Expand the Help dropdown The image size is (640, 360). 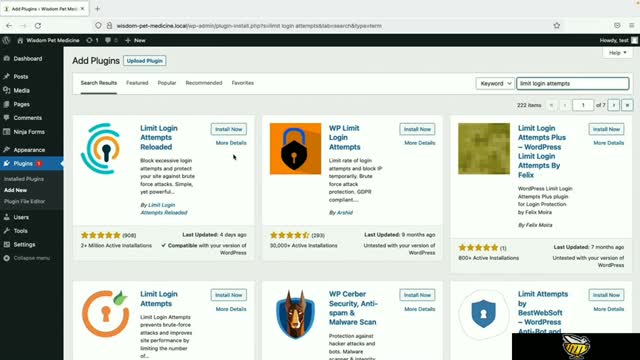(617, 53)
